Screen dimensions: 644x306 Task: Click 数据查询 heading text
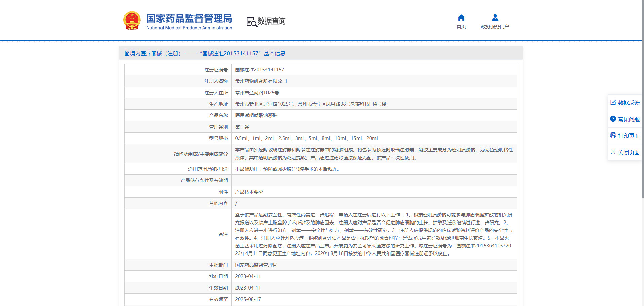(x=272, y=21)
